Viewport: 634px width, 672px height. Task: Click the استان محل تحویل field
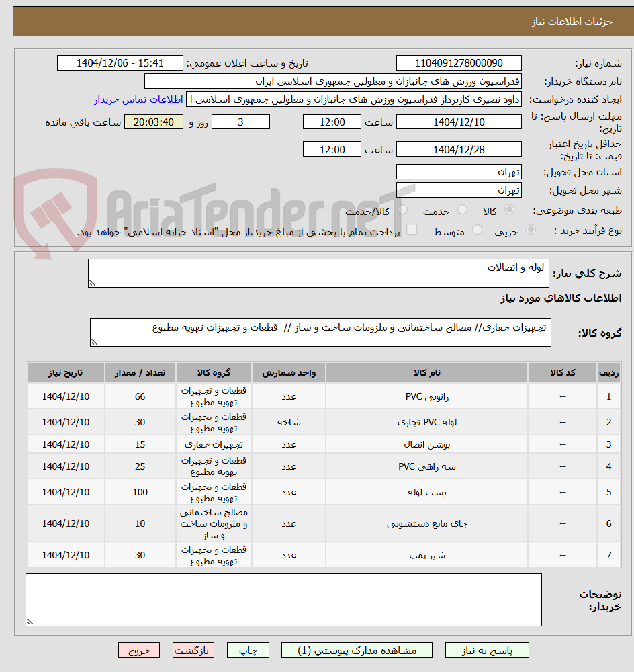click(x=459, y=172)
